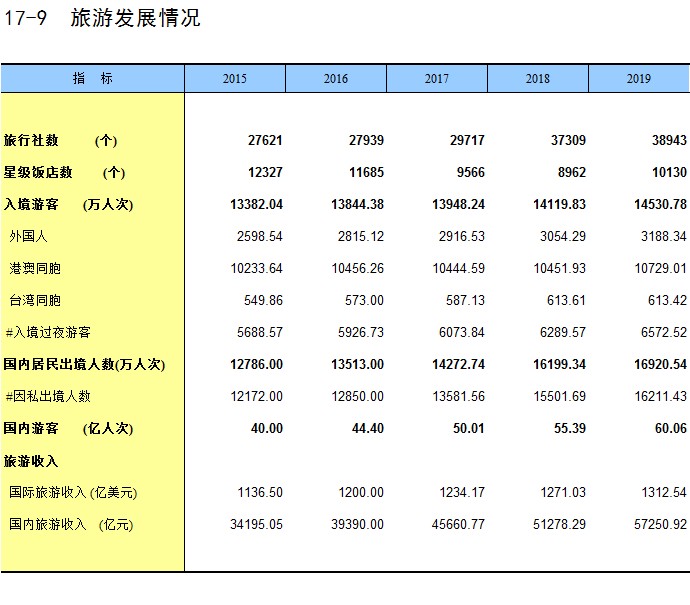Click the cell value 14530.78
This screenshot has height=605, width=690.
660,205
